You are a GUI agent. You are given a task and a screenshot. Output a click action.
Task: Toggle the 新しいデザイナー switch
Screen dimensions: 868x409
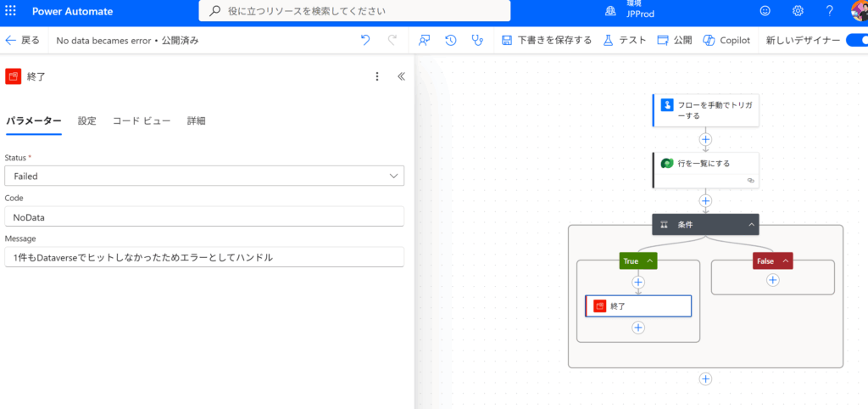(858, 40)
